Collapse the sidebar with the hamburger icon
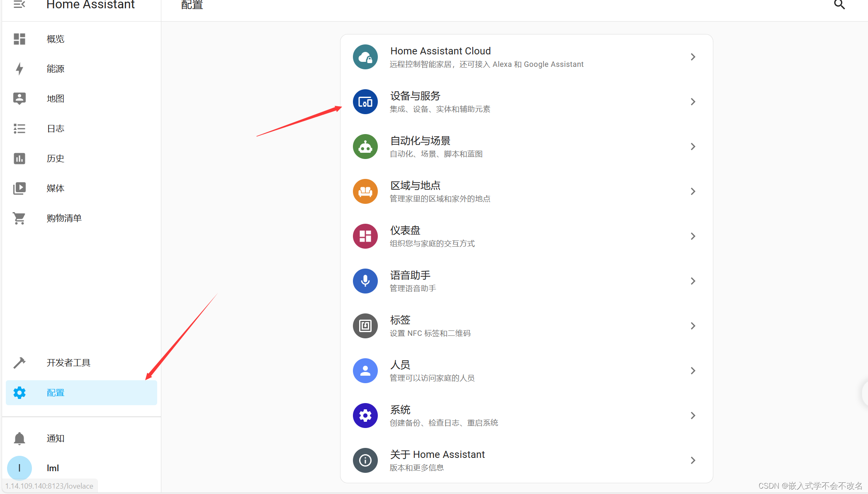The image size is (868, 494). point(19,5)
